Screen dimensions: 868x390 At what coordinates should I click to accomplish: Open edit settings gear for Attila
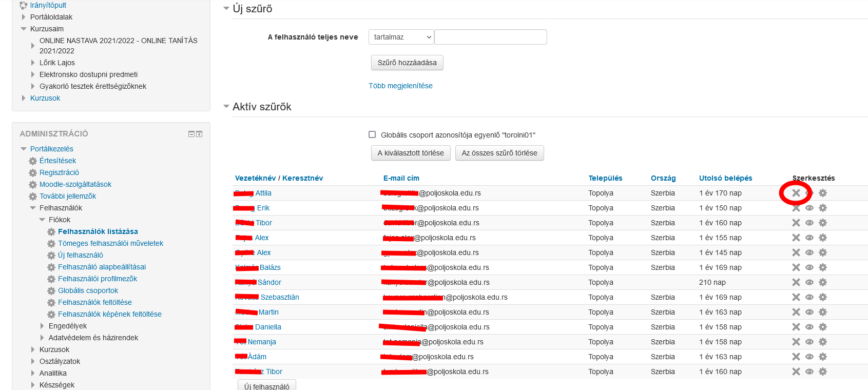click(x=823, y=193)
